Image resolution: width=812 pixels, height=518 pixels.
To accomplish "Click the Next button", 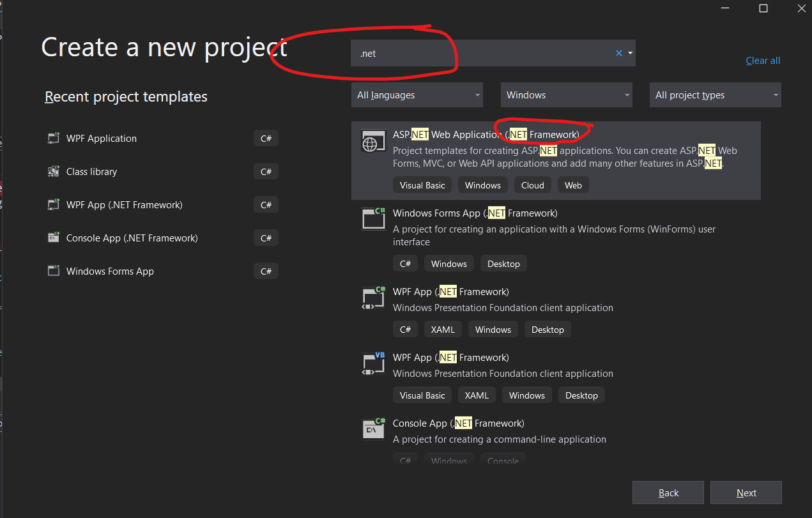I will (746, 492).
